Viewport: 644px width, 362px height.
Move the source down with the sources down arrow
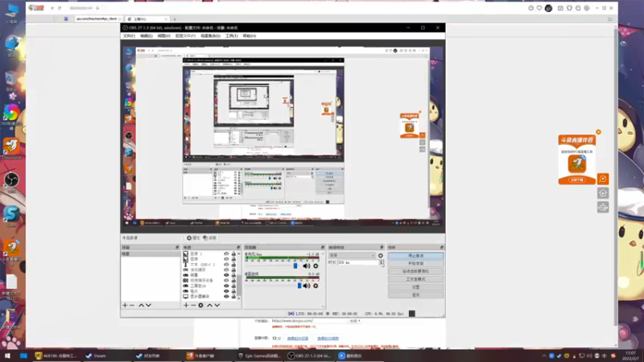217,305
